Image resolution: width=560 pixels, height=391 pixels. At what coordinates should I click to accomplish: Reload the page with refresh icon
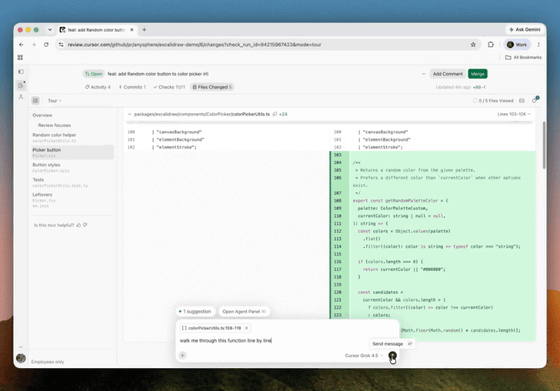[x=46, y=45]
